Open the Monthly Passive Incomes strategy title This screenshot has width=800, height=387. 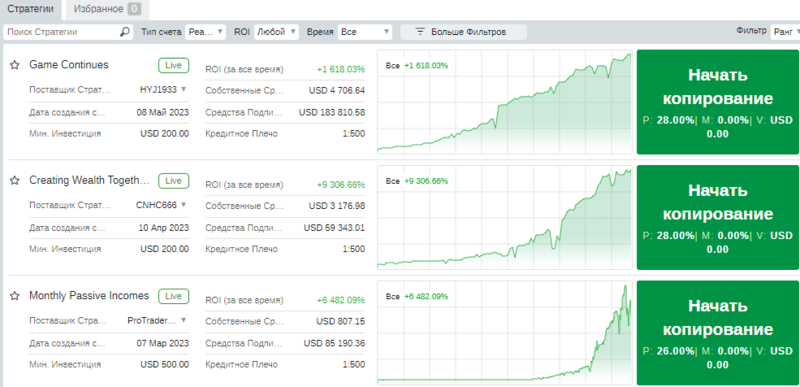89,296
